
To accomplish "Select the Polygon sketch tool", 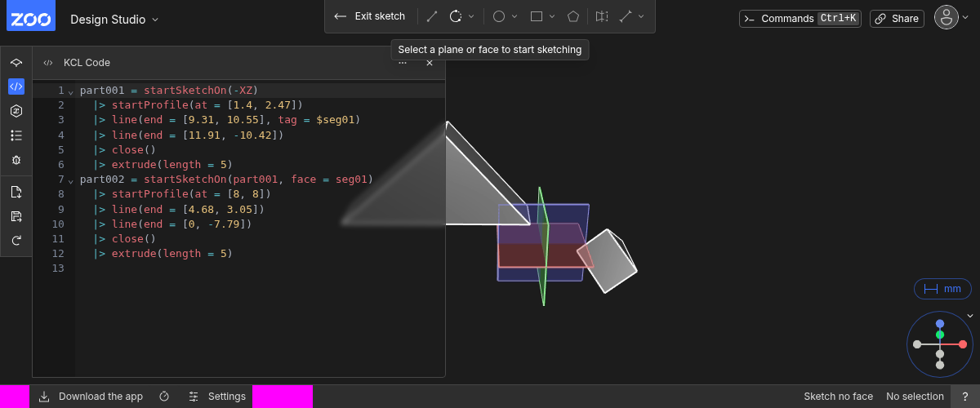I will click(573, 16).
